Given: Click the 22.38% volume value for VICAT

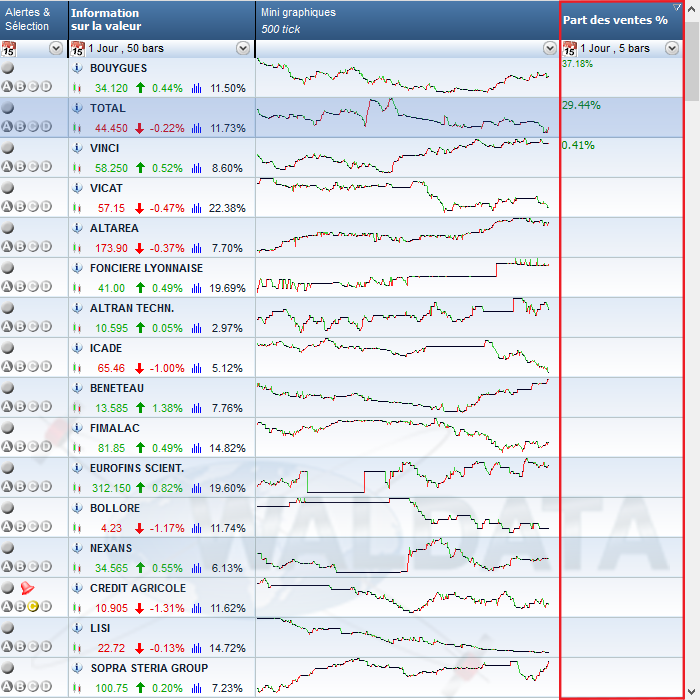Looking at the screenshot, I should click(227, 208).
